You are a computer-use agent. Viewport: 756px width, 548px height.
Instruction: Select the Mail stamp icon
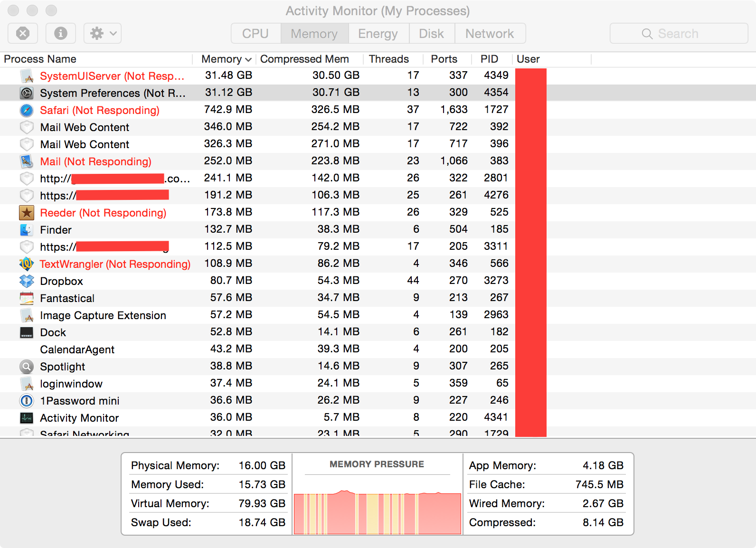pos(27,161)
